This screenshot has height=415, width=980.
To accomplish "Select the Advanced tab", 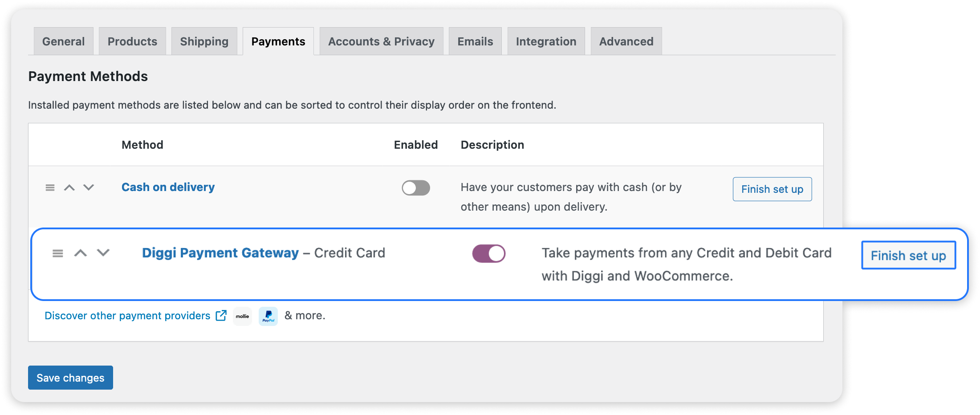I will point(626,41).
